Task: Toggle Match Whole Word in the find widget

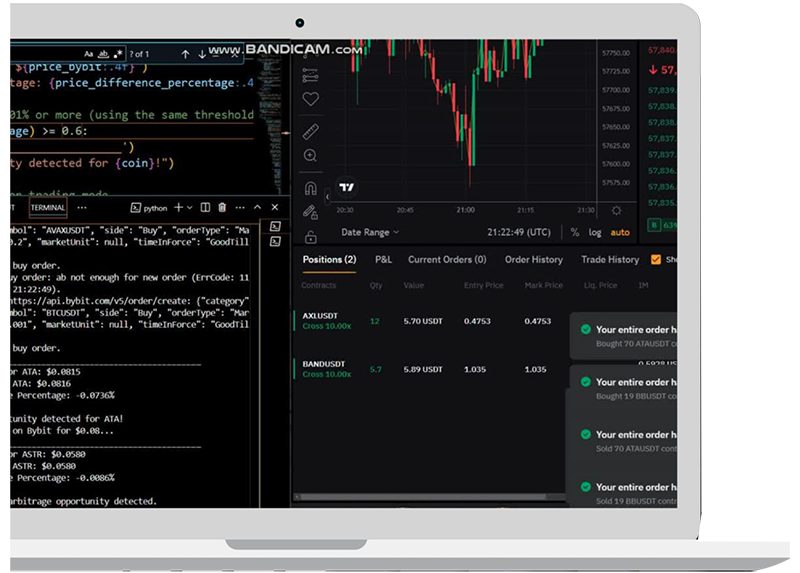Action: [x=103, y=54]
